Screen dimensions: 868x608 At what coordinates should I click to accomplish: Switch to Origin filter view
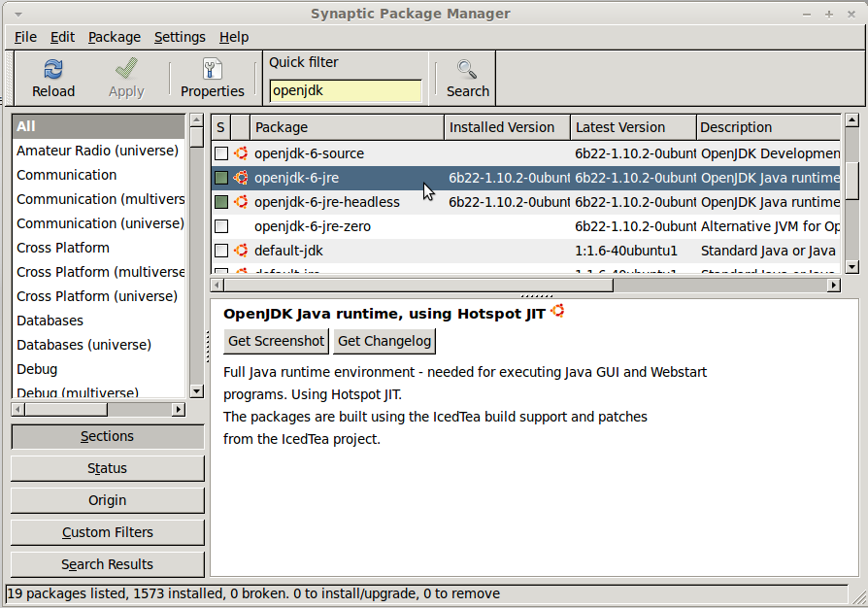coord(108,500)
